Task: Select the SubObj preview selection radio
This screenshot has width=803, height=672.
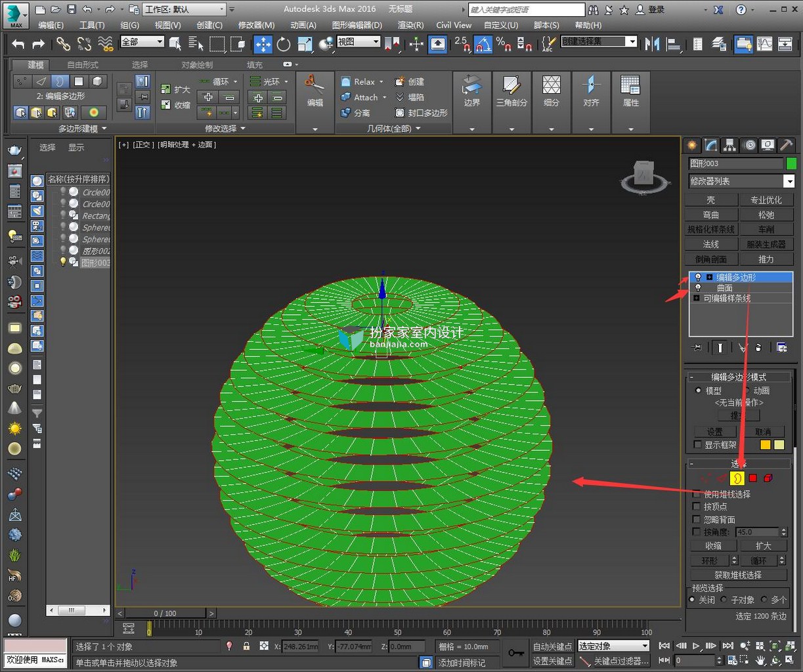Action: coord(724,600)
